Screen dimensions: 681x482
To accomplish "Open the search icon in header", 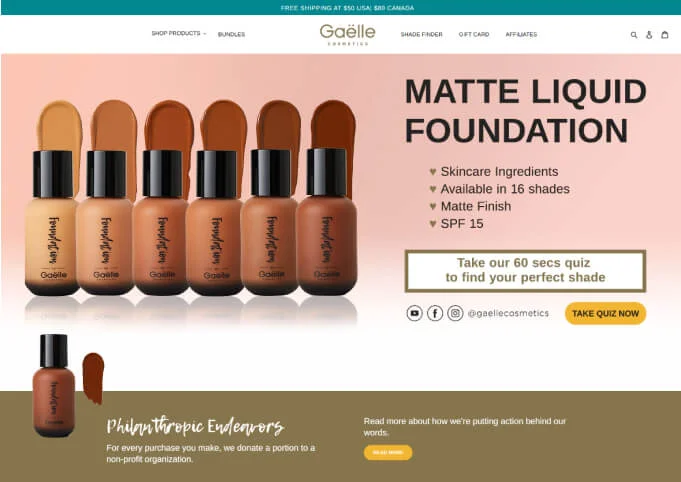I will coord(634,35).
